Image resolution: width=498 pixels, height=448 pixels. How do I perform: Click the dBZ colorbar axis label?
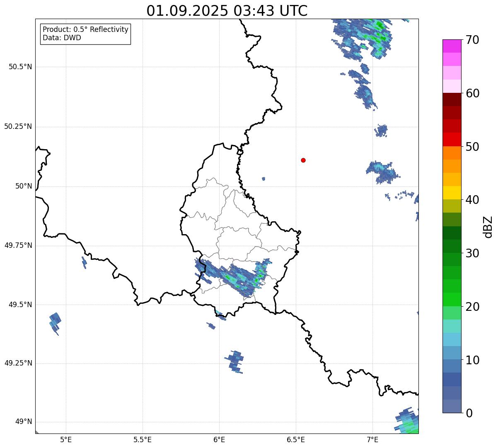488,227
